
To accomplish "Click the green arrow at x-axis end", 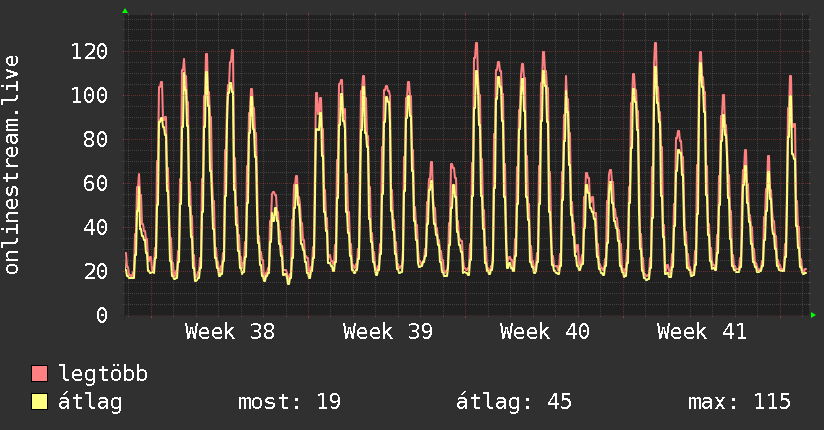I will [813, 315].
